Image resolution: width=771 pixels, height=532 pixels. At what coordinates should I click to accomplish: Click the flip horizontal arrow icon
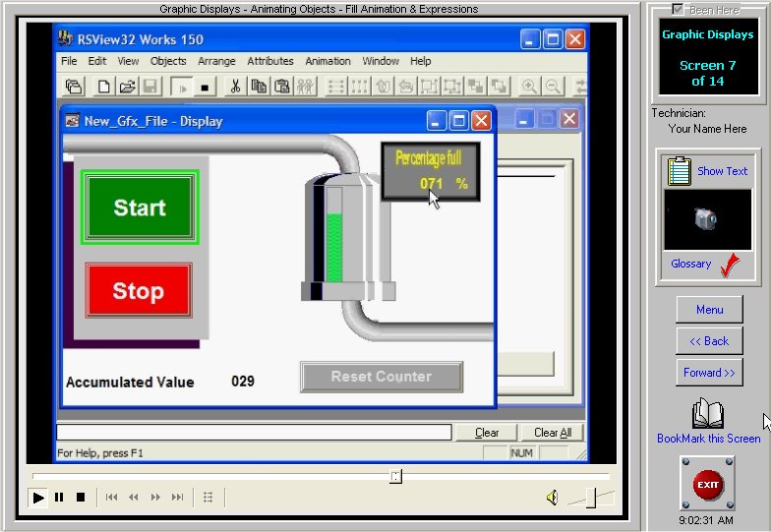tap(406, 87)
